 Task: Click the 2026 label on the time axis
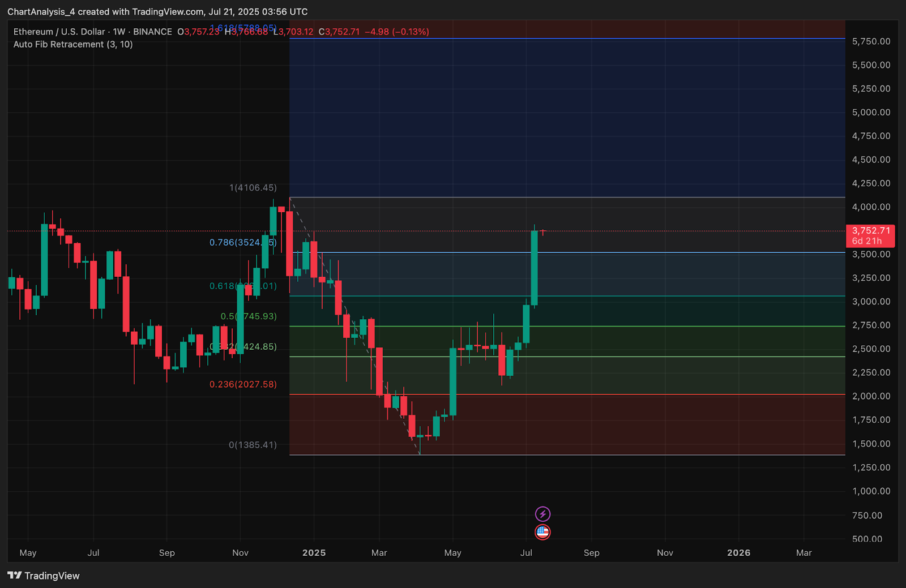coord(738,553)
